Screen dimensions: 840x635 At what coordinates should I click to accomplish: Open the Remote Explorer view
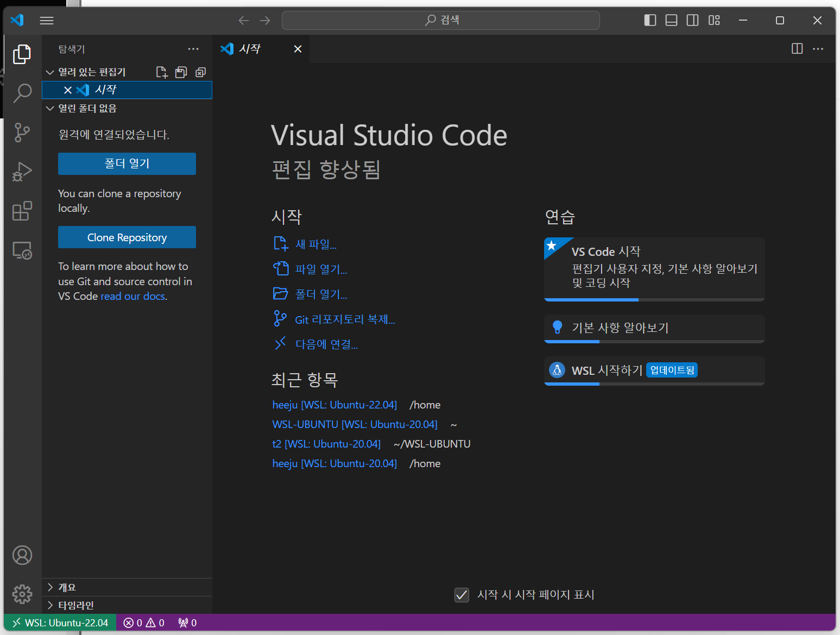pyautogui.click(x=22, y=250)
